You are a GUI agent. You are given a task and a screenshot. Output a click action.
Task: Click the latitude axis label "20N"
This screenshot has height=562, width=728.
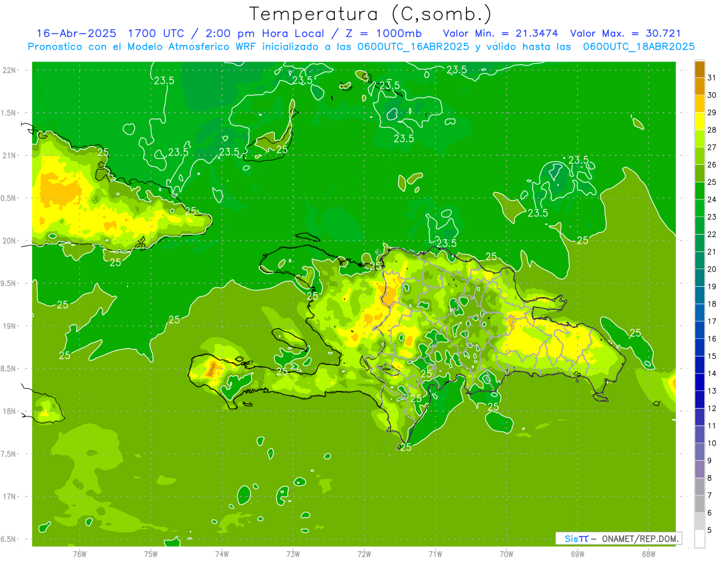(10, 241)
